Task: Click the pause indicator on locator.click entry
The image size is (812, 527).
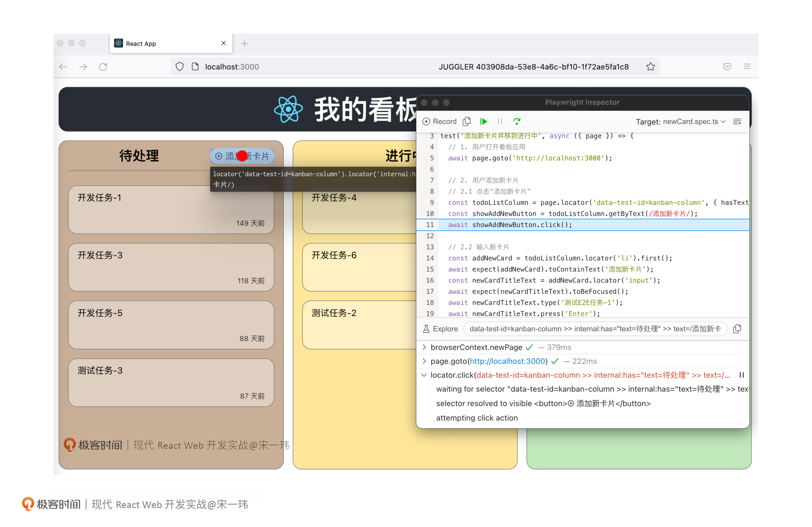Action: point(741,375)
